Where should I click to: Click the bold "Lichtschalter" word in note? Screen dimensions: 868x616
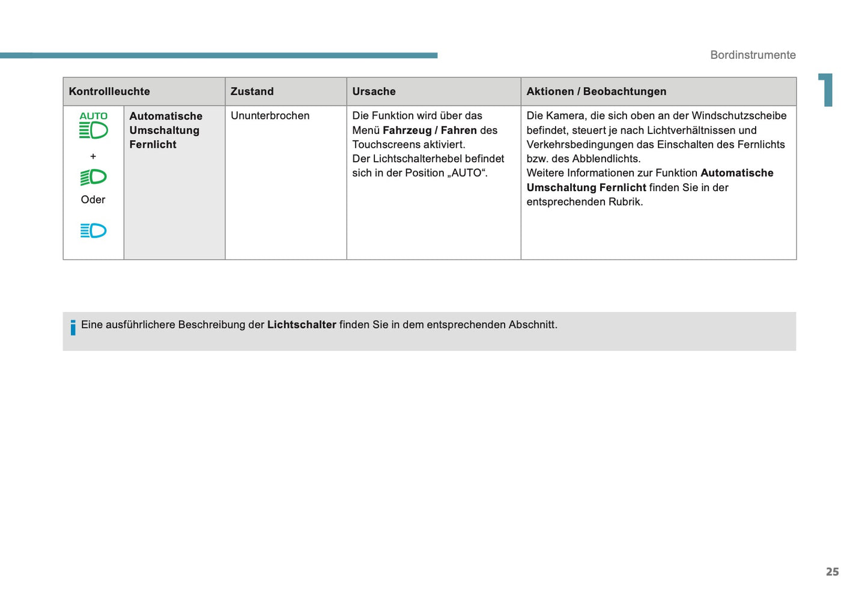coord(302,325)
